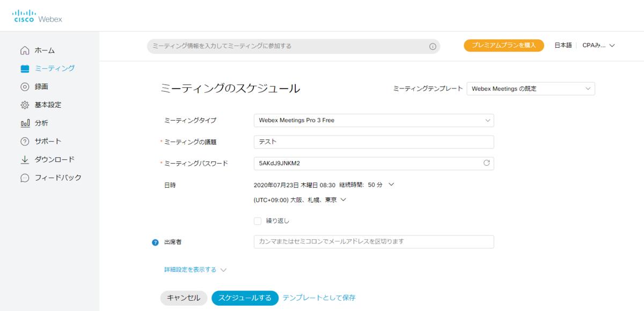The image size is (644, 311).
Task: Open サポート in the sidebar
Action: pyautogui.click(x=48, y=142)
